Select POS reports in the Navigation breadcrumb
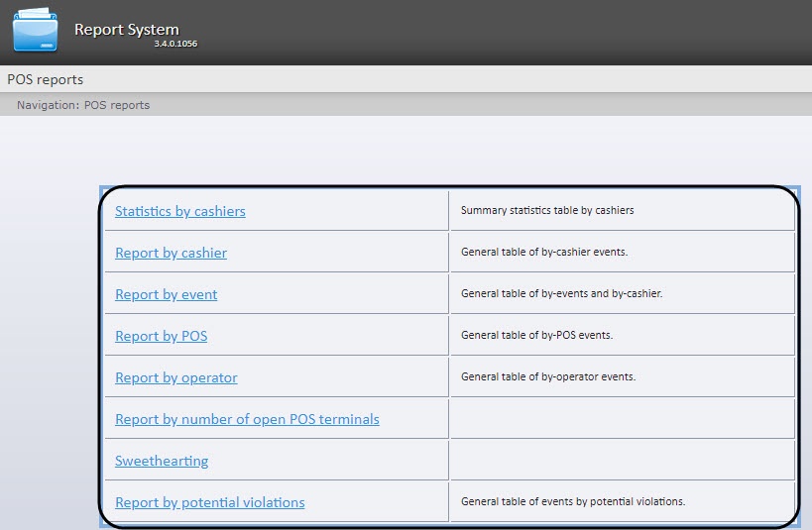The height and width of the screenshot is (530, 812). pos(117,105)
